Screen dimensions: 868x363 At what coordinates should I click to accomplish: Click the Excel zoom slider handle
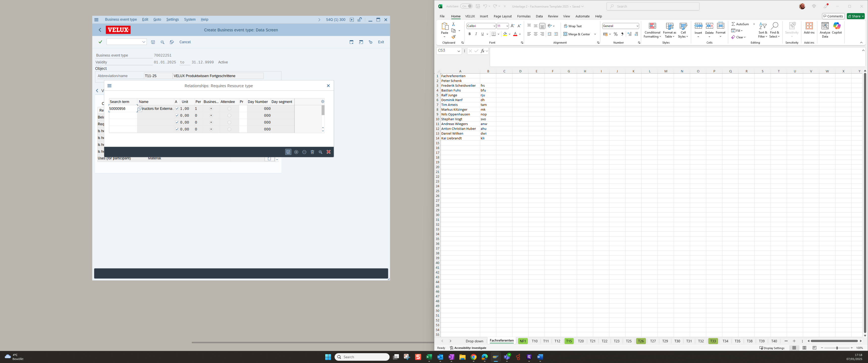point(837,348)
